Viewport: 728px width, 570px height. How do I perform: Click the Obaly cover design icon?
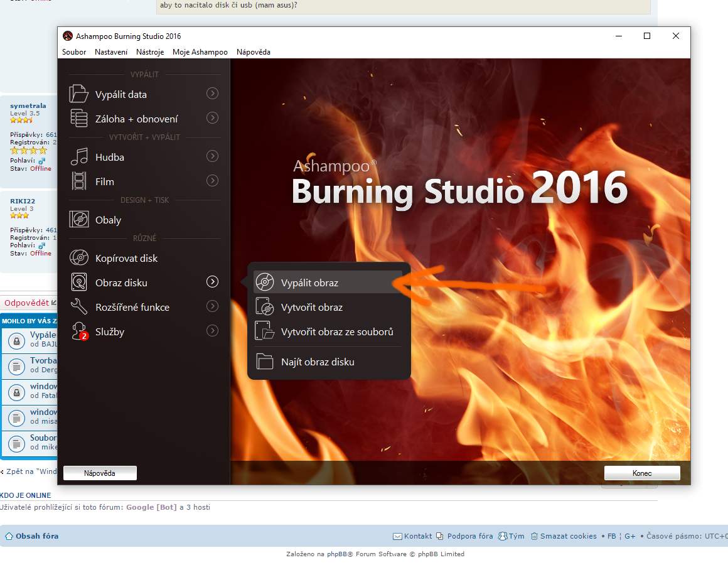coord(79,219)
